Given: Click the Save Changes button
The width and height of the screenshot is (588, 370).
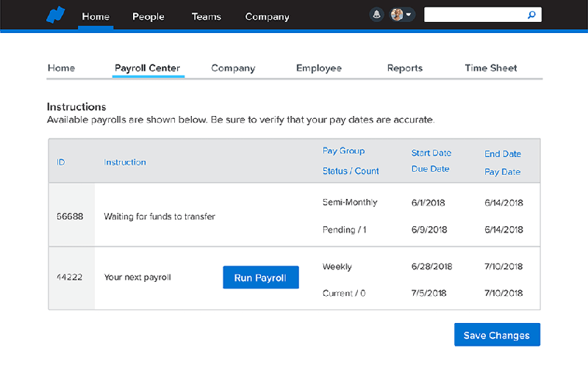Looking at the screenshot, I should click(x=497, y=335).
